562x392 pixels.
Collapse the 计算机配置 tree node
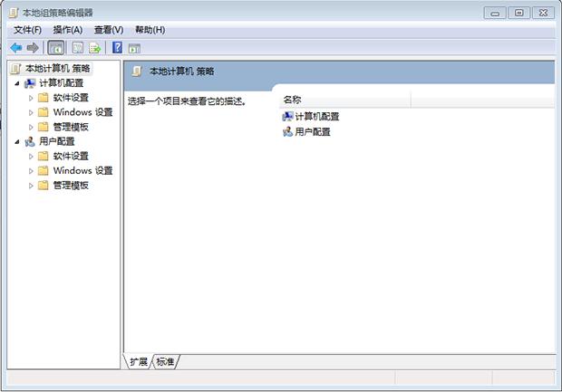tap(17, 83)
